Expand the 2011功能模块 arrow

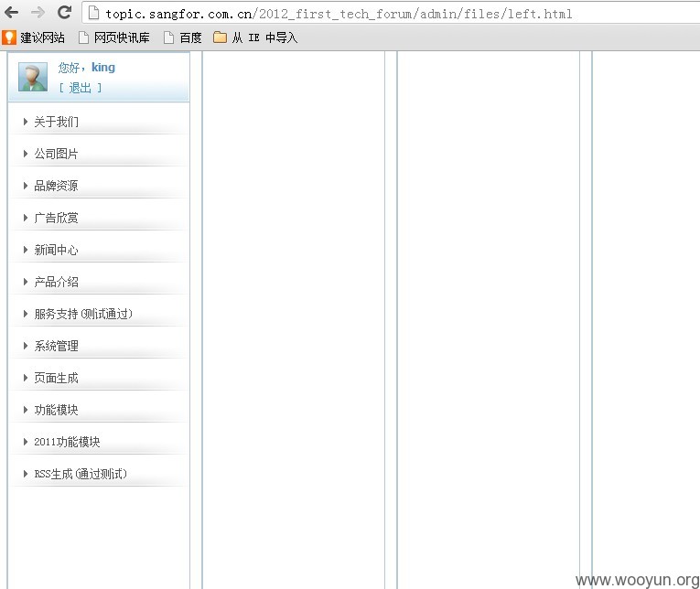coord(26,442)
